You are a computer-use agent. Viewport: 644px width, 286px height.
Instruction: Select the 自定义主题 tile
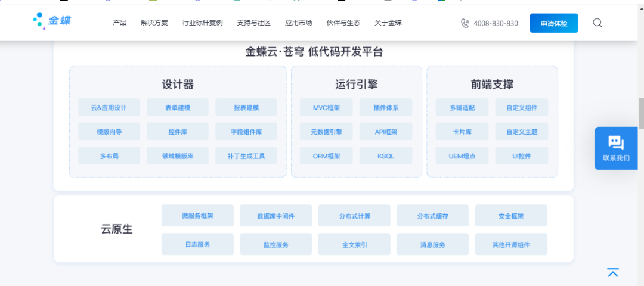pos(522,132)
